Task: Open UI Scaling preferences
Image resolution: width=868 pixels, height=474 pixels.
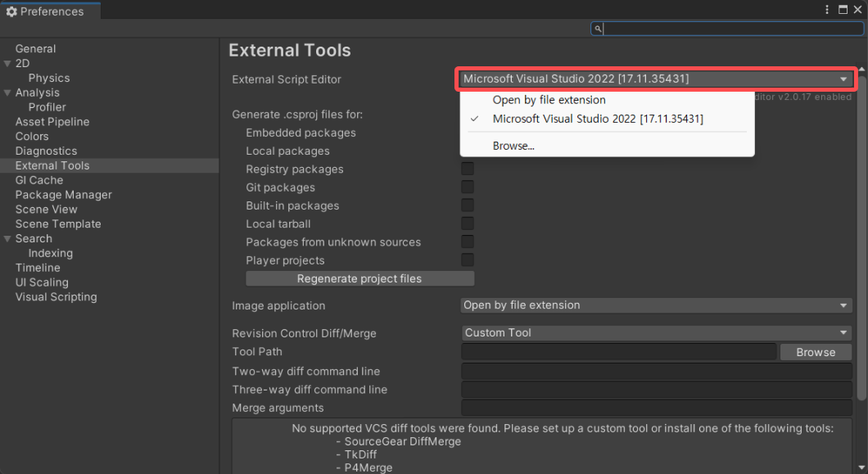Action: click(x=42, y=282)
